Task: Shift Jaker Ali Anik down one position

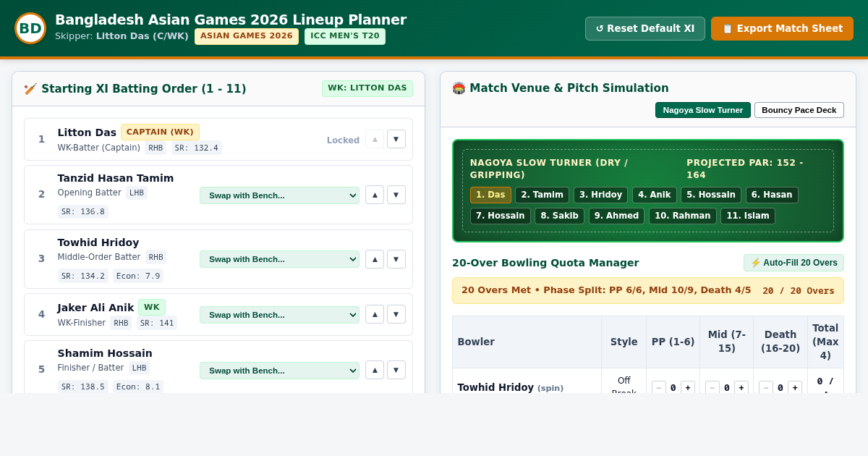Action: tap(396, 314)
